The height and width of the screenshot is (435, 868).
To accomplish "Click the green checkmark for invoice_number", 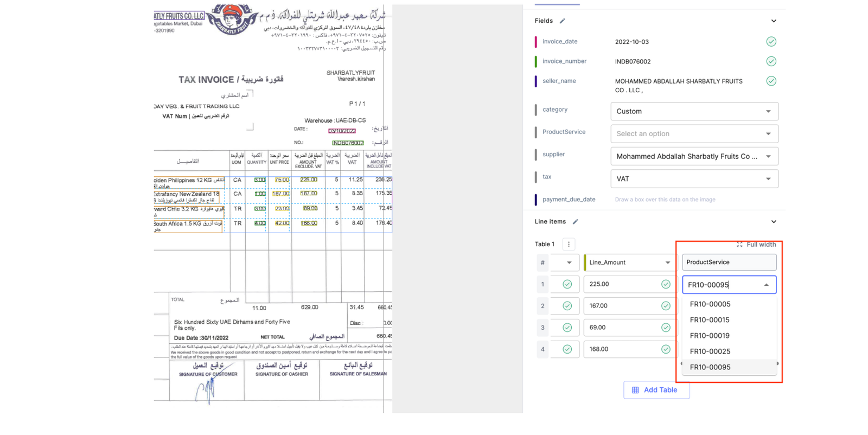I will click(x=771, y=61).
